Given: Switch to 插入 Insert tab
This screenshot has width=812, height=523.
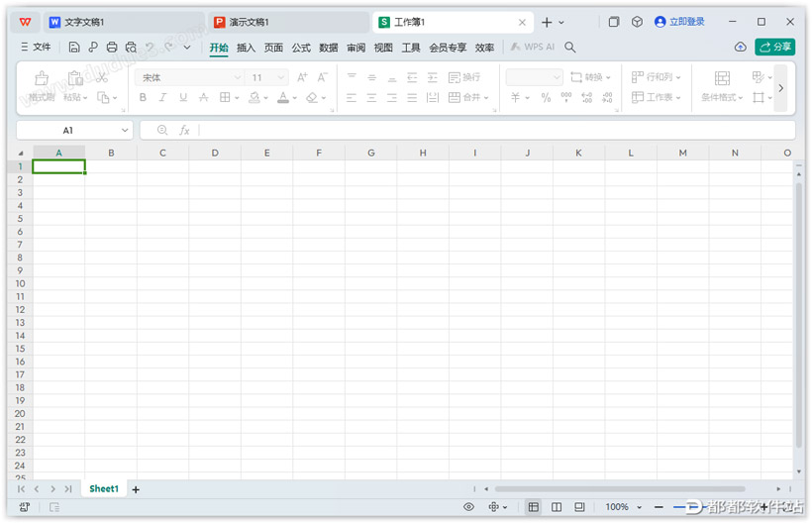Looking at the screenshot, I should (x=246, y=48).
